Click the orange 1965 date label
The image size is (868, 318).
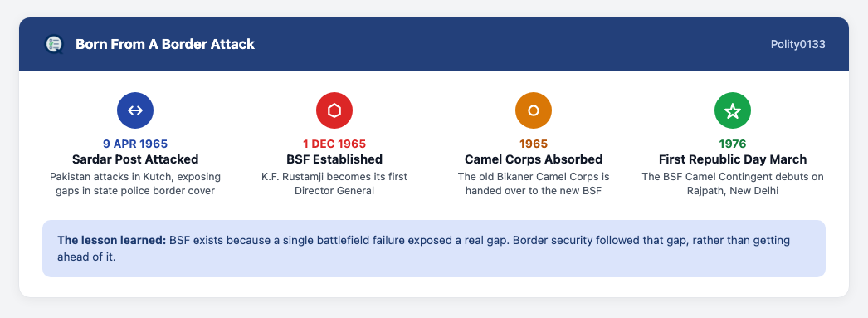click(x=534, y=144)
